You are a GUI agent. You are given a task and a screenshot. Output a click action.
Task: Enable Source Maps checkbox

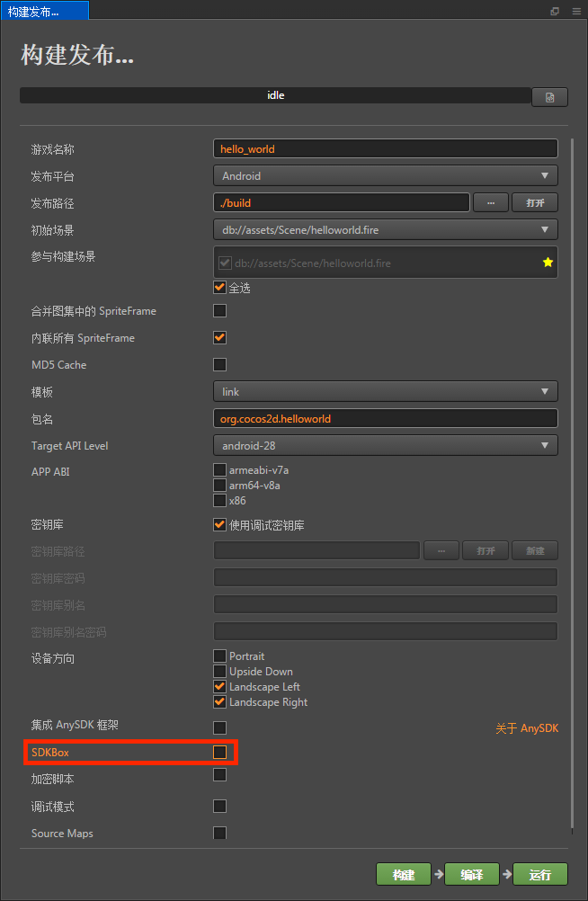coord(219,833)
